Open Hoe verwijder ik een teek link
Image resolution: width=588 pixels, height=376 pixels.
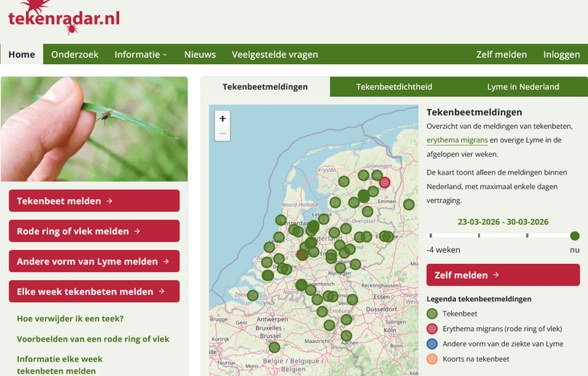(x=70, y=319)
